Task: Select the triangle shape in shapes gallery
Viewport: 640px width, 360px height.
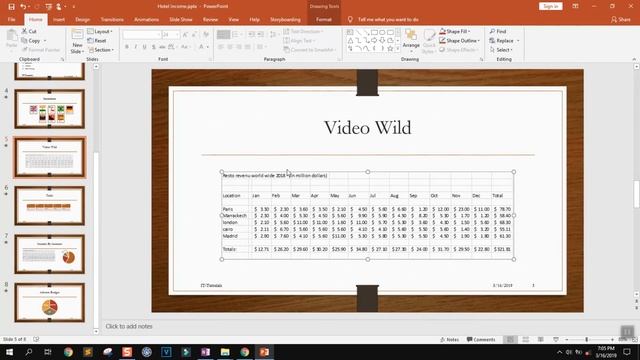Action: (x=350, y=40)
